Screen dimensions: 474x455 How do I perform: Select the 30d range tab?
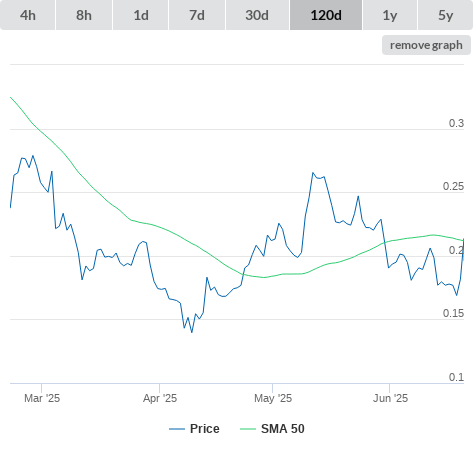(x=257, y=15)
